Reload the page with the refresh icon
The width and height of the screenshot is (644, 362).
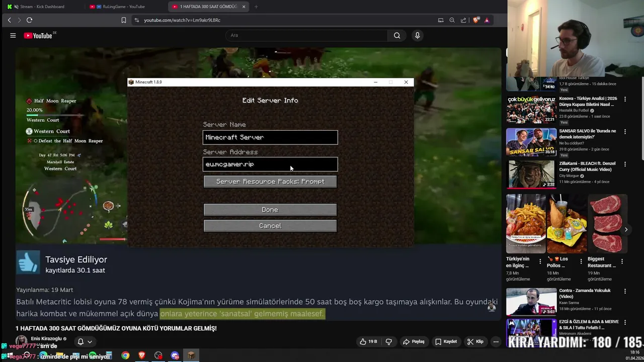[29, 20]
